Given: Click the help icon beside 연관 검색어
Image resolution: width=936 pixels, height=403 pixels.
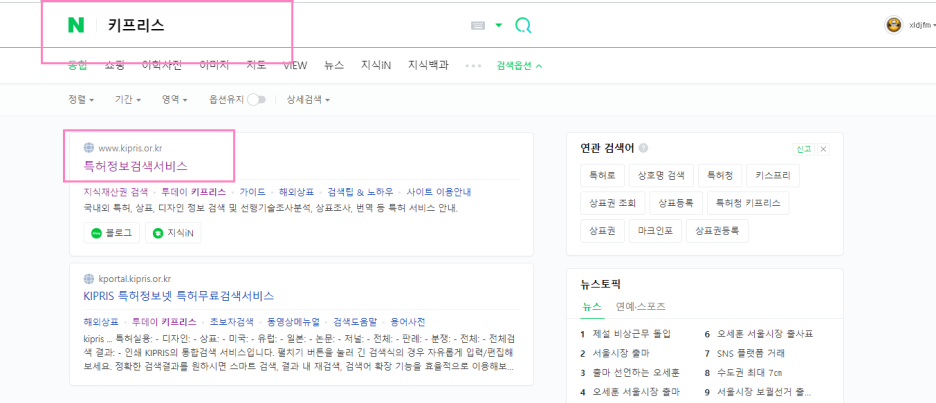Looking at the screenshot, I should click(x=644, y=148).
